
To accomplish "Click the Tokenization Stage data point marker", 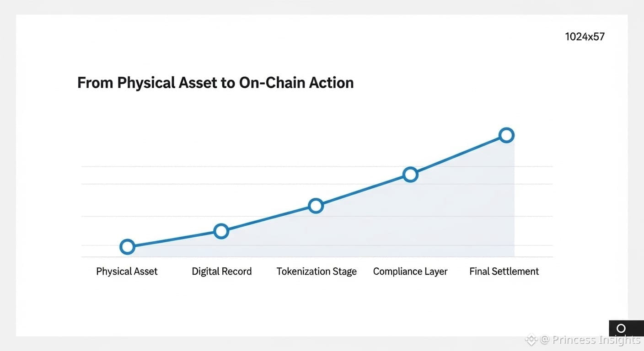I will coord(316,206).
